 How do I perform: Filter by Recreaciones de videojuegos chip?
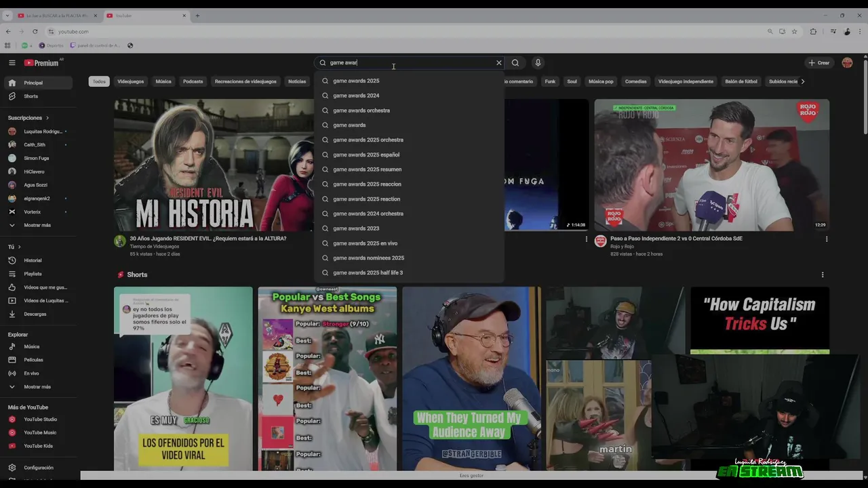click(245, 81)
